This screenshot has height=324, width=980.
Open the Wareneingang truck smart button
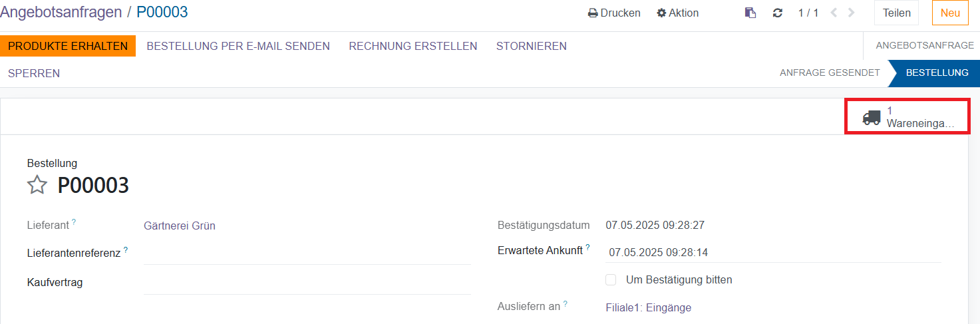click(907, 116)
